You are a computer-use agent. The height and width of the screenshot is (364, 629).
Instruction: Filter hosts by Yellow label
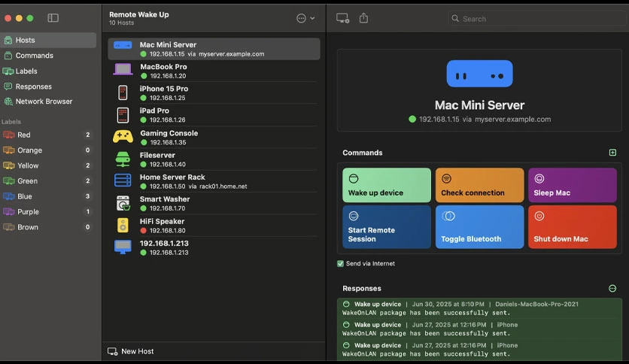tap(48, 165)
